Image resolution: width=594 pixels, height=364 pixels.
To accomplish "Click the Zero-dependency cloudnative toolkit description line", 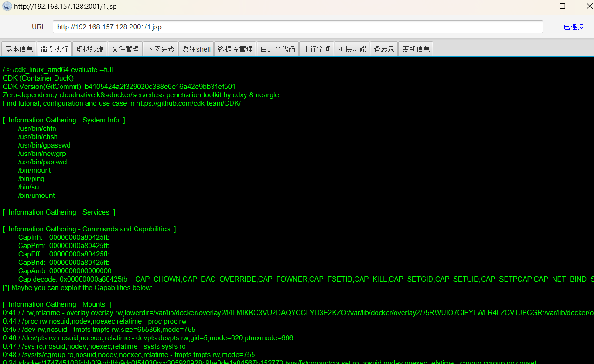I will coord(141,95).
